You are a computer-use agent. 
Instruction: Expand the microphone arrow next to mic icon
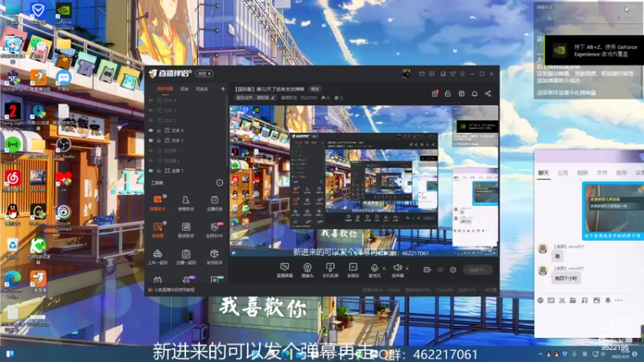point(384,269)
